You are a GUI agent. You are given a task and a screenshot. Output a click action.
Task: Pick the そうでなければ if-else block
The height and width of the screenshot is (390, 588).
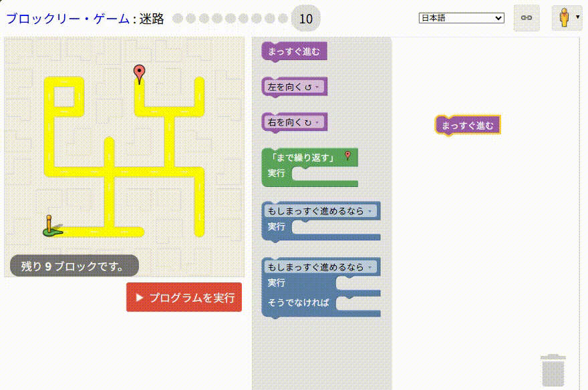(321, 287)
